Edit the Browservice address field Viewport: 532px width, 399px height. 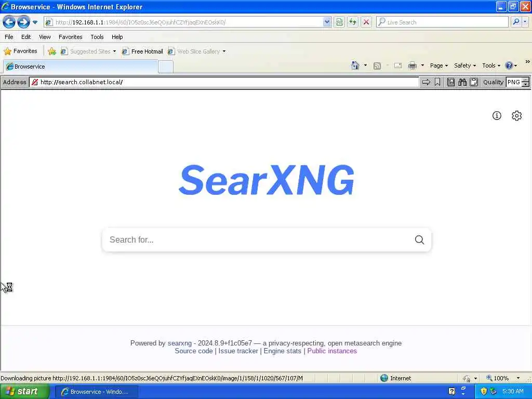pos(224,82)
